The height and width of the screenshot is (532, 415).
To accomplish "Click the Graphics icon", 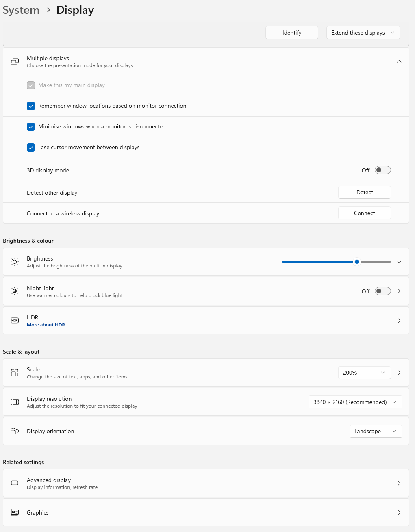I will pos(15,512).
